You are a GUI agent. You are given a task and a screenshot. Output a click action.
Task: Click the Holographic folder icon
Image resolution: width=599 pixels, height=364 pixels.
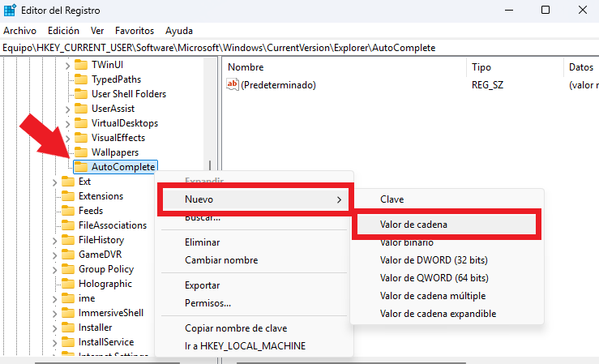67,284
